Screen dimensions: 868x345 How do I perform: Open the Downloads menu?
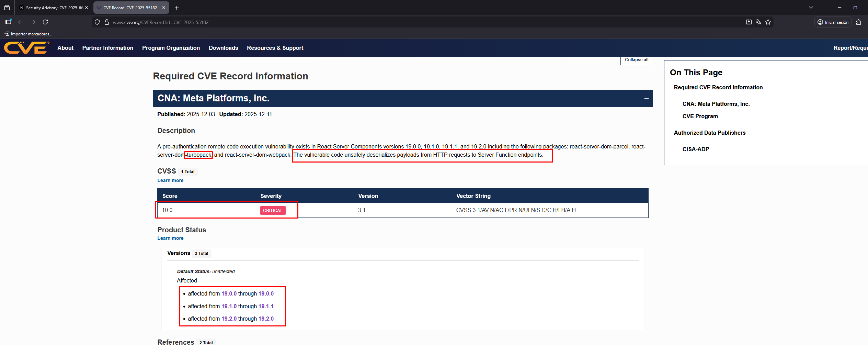click(223, 48)
